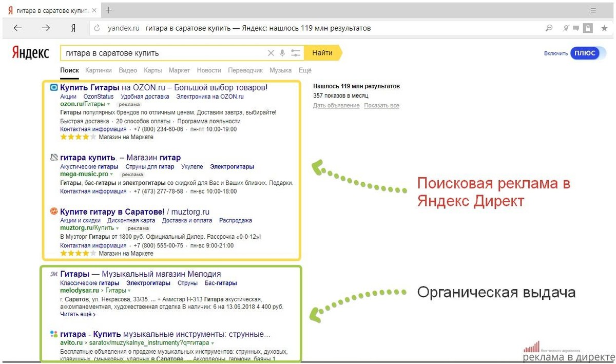
Task: Open the Ещё tab menu
Action: click(305, 70)
